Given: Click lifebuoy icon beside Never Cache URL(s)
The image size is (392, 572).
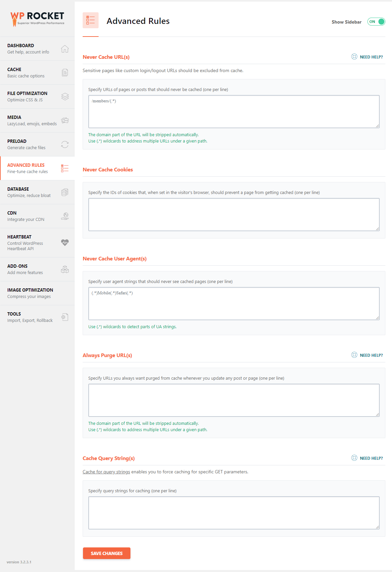Looking at the screenshot, I should (x=354, y=56).
